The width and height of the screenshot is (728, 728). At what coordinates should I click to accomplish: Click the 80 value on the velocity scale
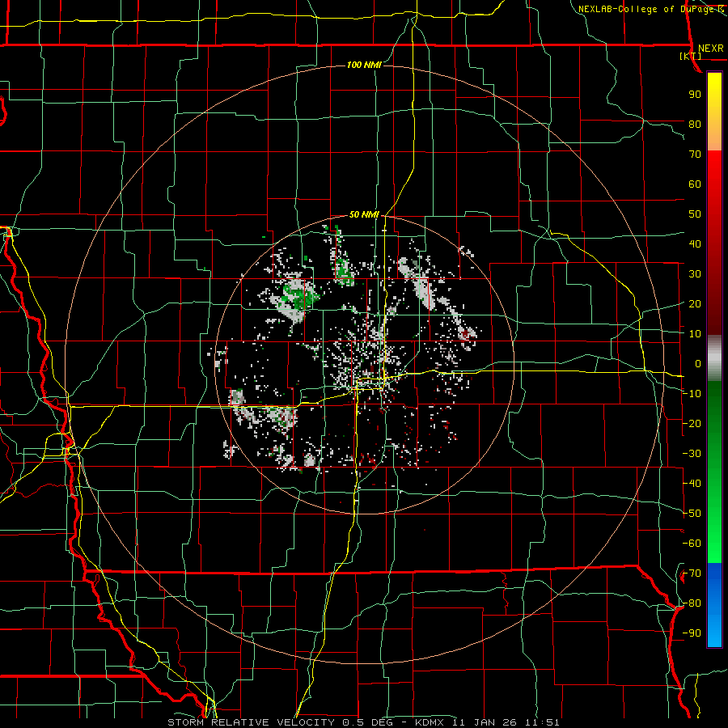695,124
